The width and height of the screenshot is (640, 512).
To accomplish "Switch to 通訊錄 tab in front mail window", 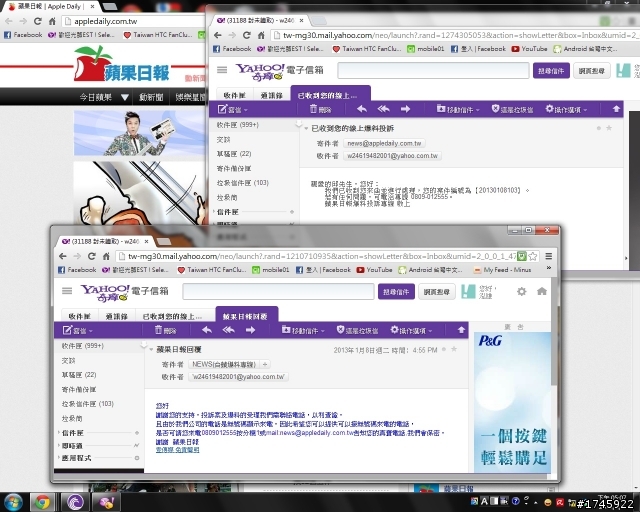I will click(116, 316).
